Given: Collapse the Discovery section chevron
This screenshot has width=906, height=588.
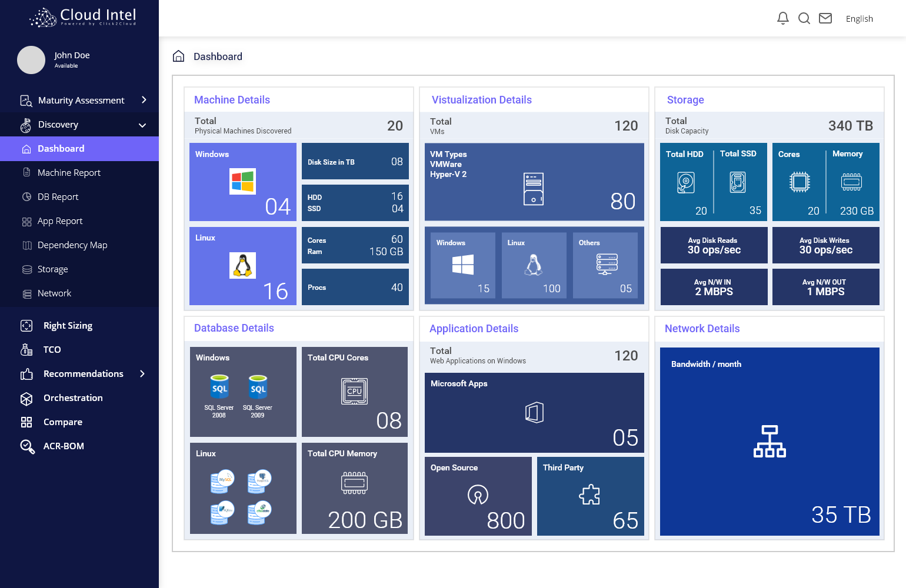Looking at the screenshot, I should 142,125.
